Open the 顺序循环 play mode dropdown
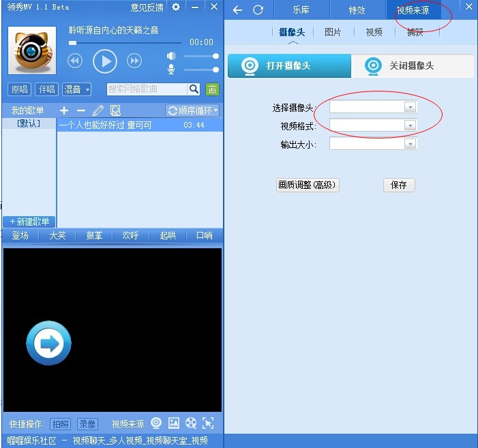478x448 pixels. [192, 110]
